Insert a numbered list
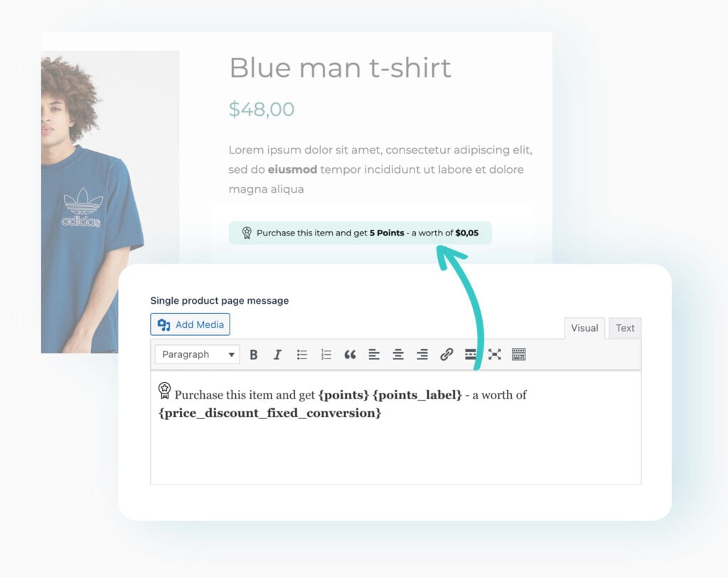Image resolution: width=728 pixels, height=577 pixels. point(326,354)
